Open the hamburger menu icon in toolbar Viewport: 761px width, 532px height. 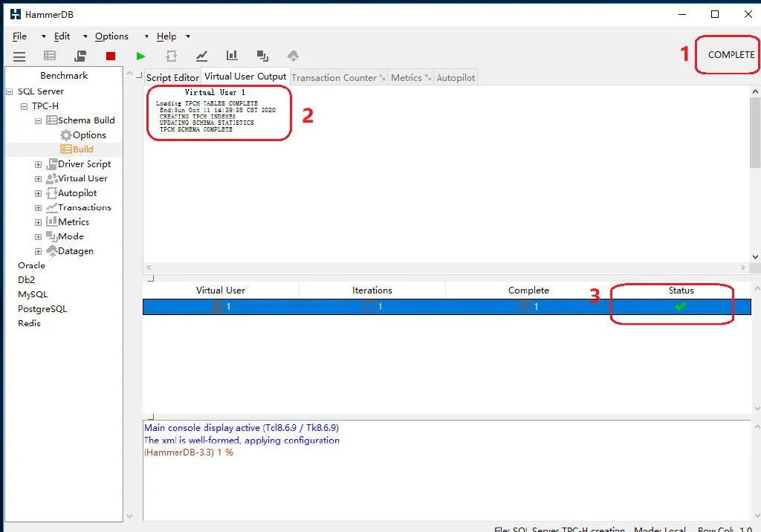19,56
